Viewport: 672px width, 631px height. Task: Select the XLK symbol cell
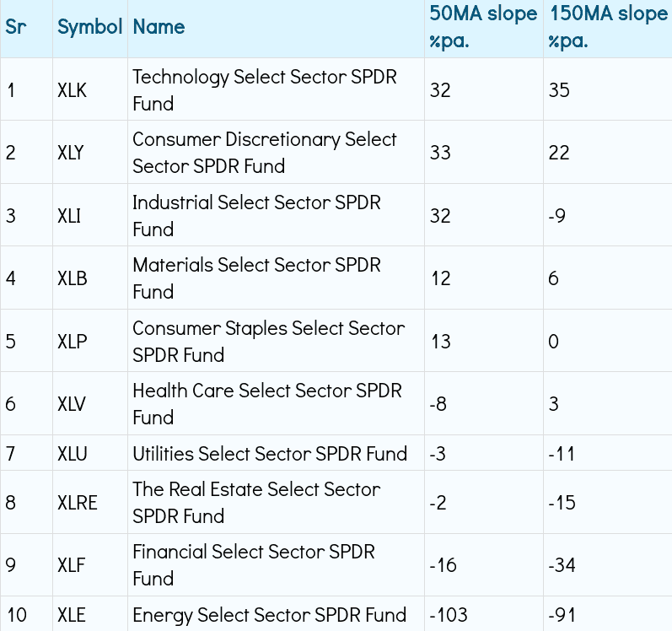click(73, 89)
